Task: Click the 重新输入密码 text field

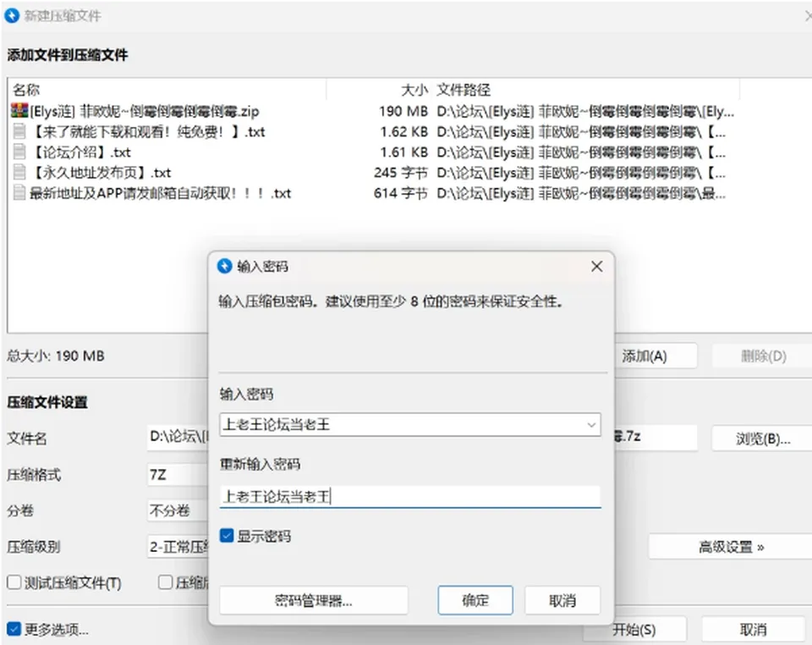Action: pos(409,496)
